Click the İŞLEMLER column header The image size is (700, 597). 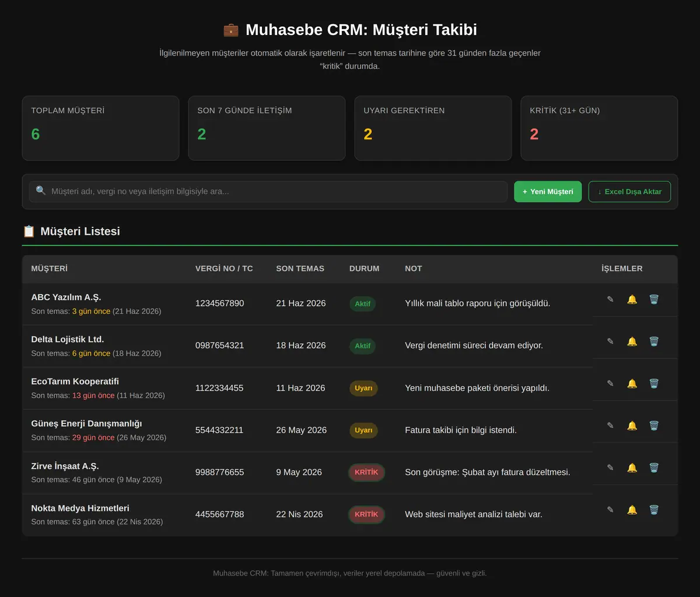coord(622,269)
